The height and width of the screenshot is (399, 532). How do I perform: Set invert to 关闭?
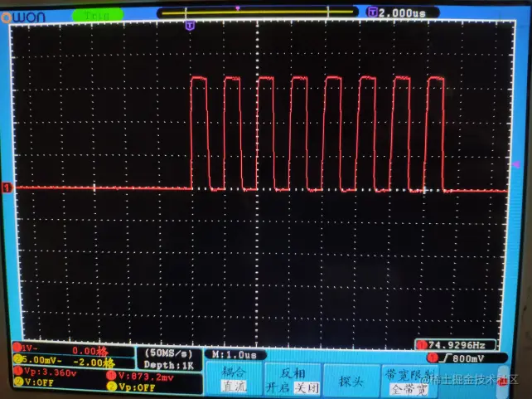307,387
